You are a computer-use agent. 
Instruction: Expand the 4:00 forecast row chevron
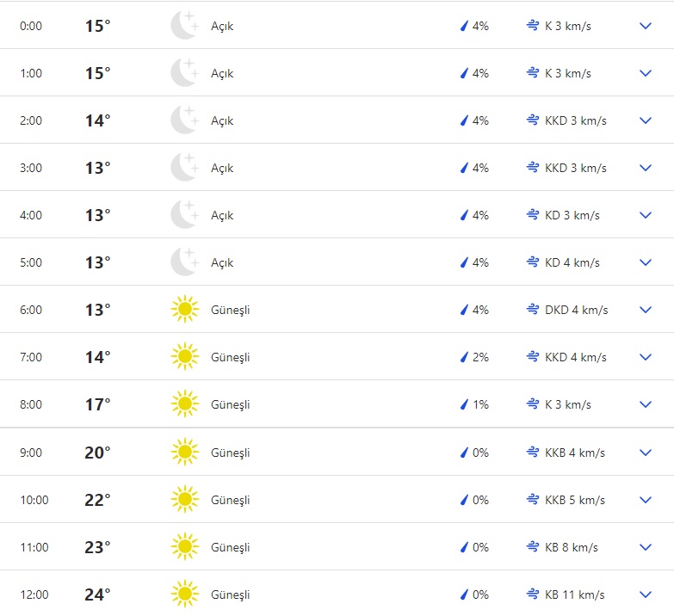coord(646,215)
